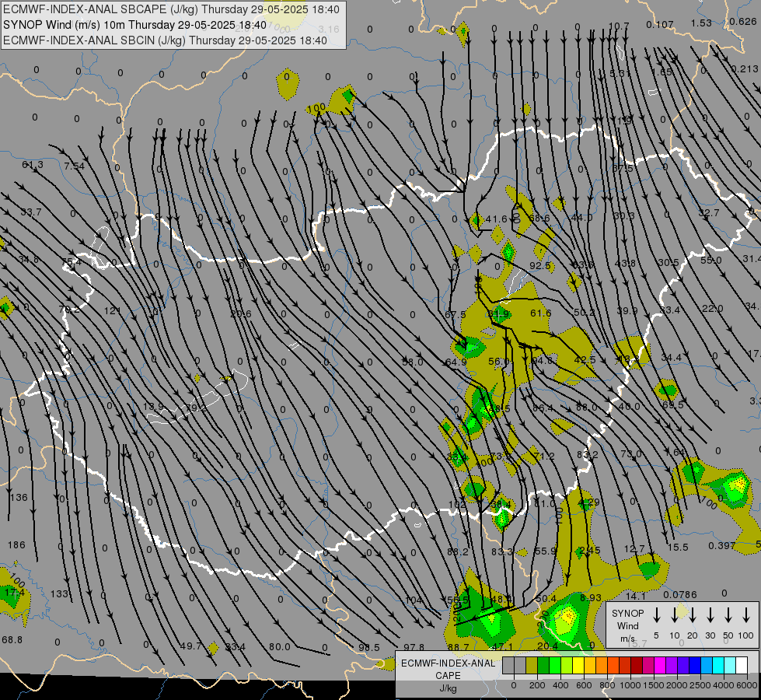Image resolution: width=761 pixels, height=700 pixels.
Task: Select the map value 0.0786
Action: point(680,594)
